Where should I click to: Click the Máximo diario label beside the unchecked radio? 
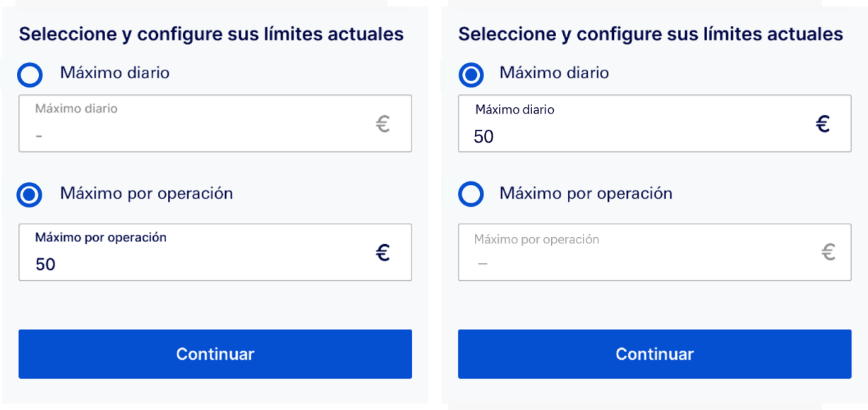coord(114,73)
